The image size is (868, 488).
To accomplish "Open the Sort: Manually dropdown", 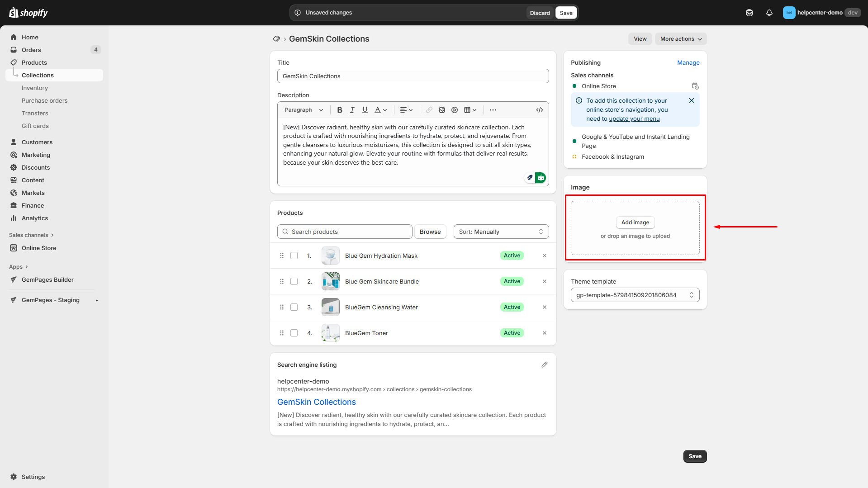I will (501, 232).
